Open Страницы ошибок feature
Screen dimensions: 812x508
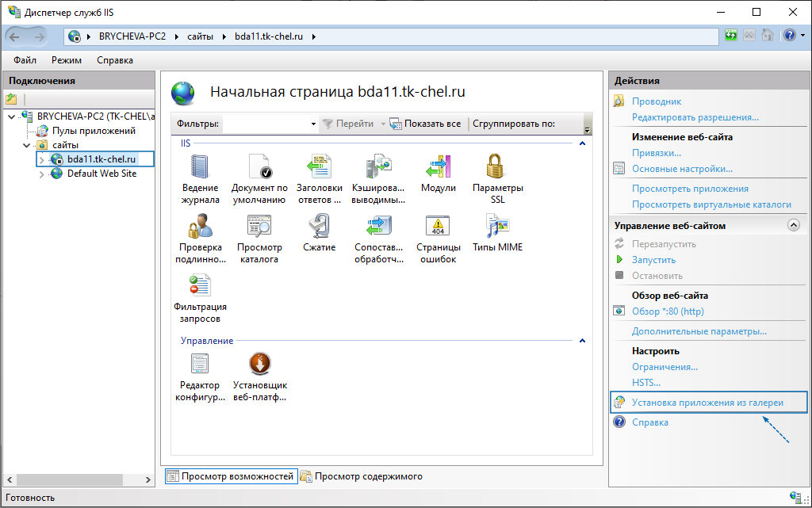pos(438,239)
